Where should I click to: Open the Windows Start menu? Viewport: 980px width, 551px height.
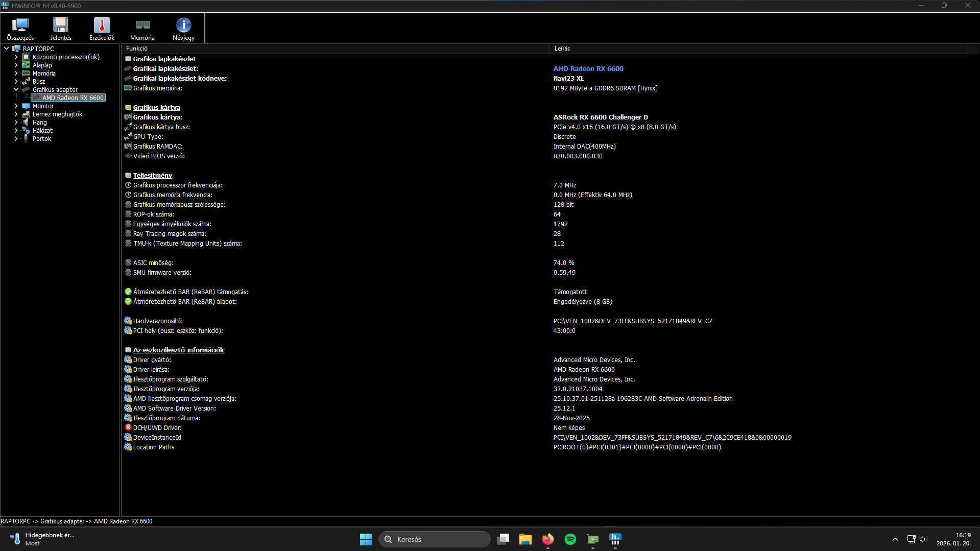(x=366, y=539)
